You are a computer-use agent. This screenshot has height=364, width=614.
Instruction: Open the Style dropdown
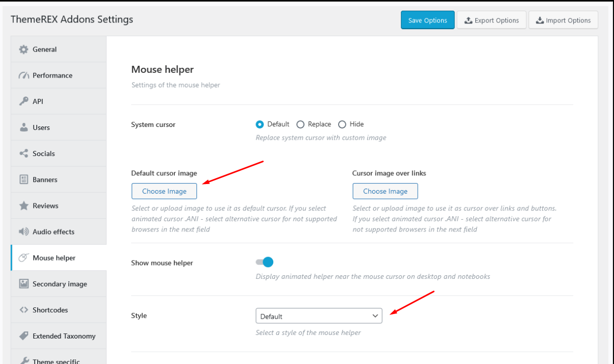point(319,316)
